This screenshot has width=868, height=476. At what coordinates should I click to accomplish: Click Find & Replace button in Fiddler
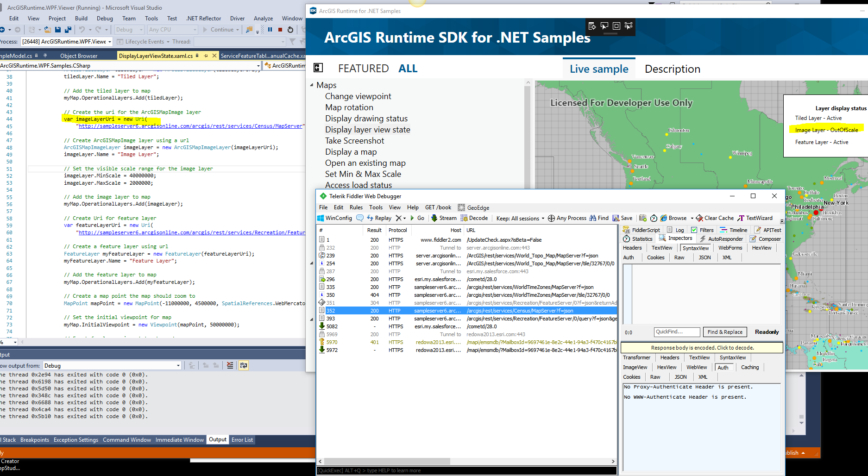coord(725,332)
